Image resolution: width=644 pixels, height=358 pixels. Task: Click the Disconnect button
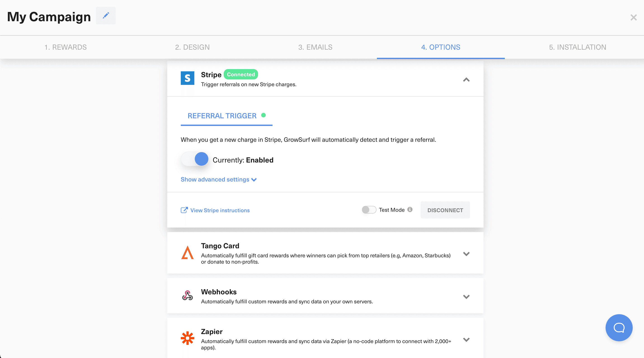445,210
